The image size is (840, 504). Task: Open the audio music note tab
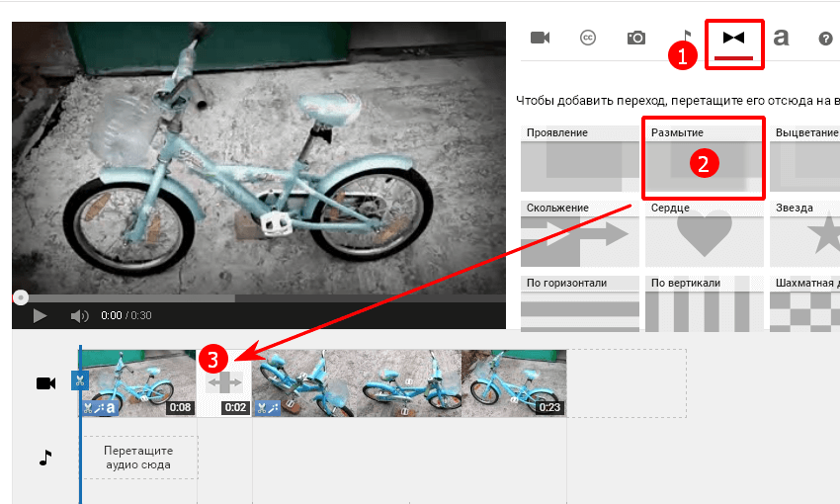coord(686,37)
